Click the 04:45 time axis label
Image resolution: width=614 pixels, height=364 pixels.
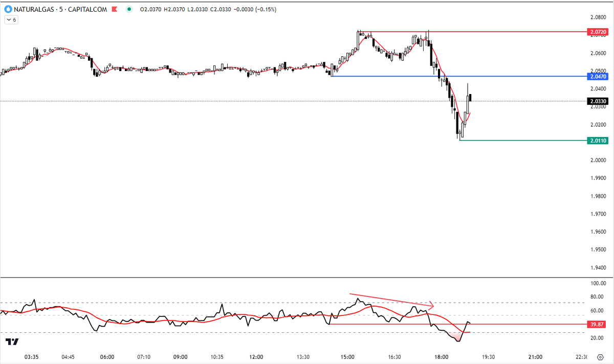click(68, 357)
